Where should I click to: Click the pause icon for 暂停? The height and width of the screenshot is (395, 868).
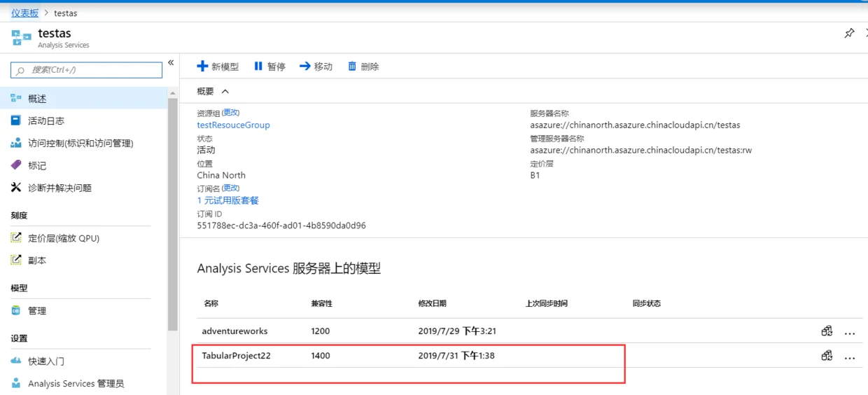click(258, 66)
